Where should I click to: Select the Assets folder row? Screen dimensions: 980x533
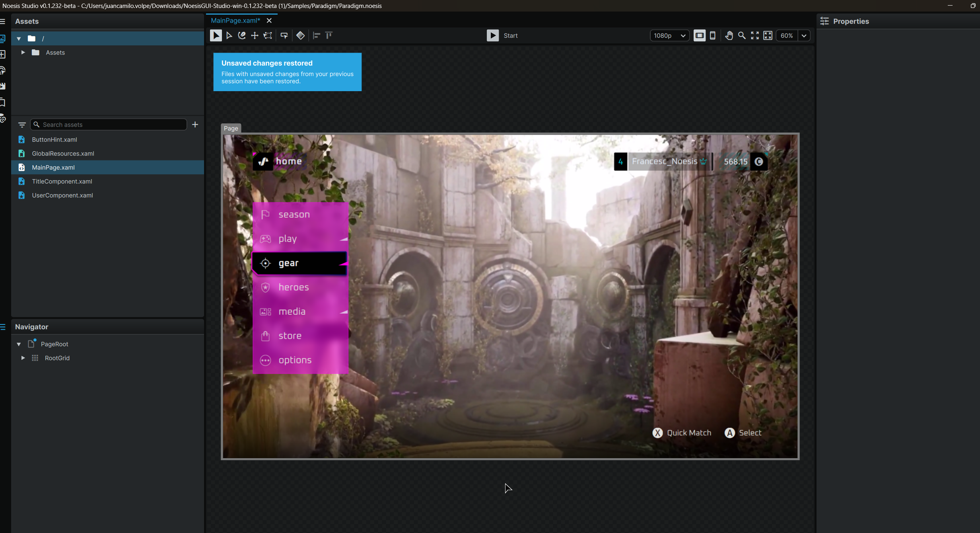point(107,53)
